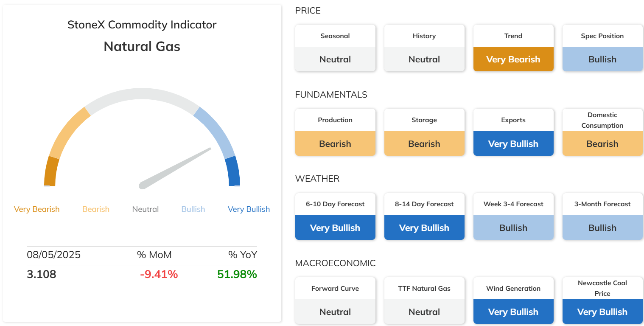Select the 6-10 Day Forecast card
Image resolution: width=644 pixels, height=326 pixels.
click(x=335, y=216)
